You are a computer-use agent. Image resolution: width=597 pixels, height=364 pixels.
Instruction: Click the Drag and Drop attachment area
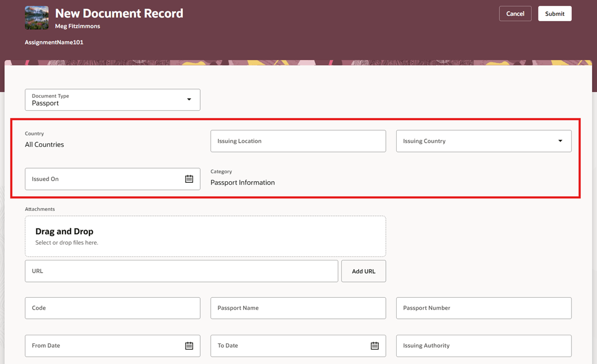pos(206,237)
